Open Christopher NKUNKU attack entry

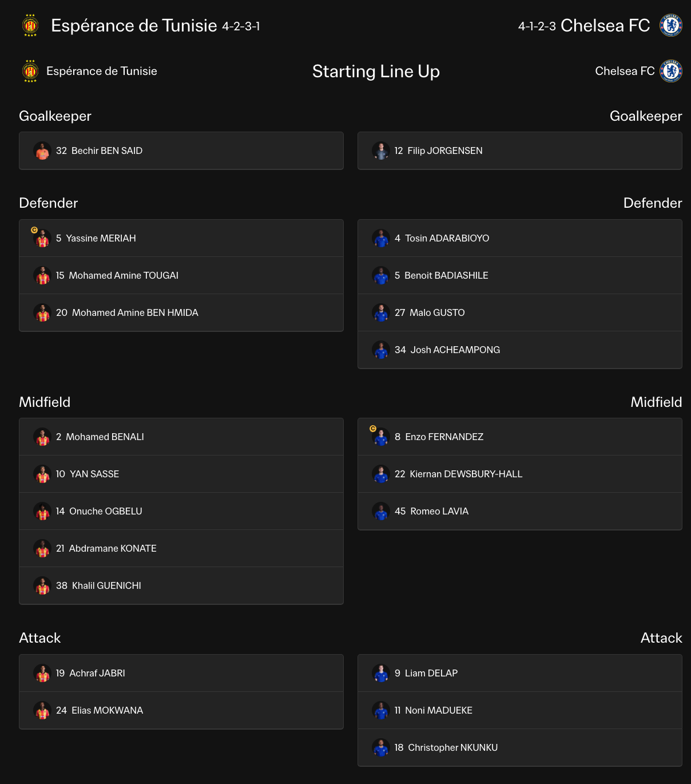pyautogui.click(x=520, y=747)
